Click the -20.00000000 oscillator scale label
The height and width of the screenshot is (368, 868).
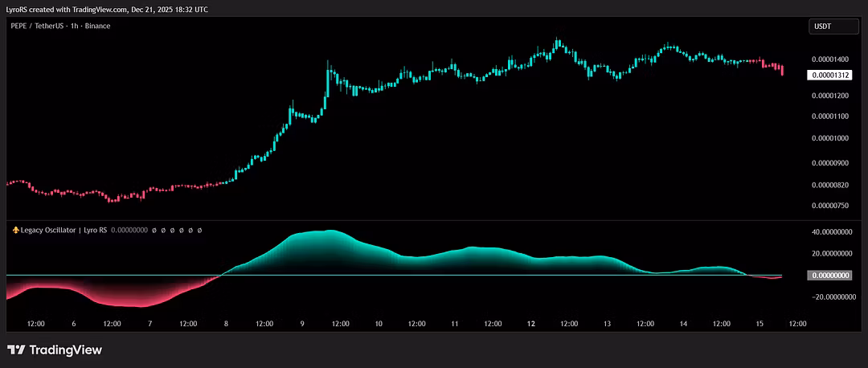(831, 297)
